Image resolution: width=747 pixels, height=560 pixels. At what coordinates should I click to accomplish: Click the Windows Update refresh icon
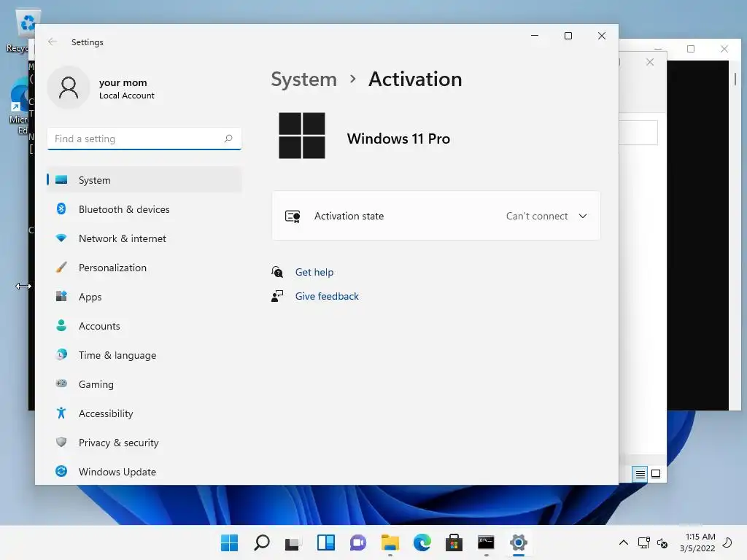tap(61, 472)
